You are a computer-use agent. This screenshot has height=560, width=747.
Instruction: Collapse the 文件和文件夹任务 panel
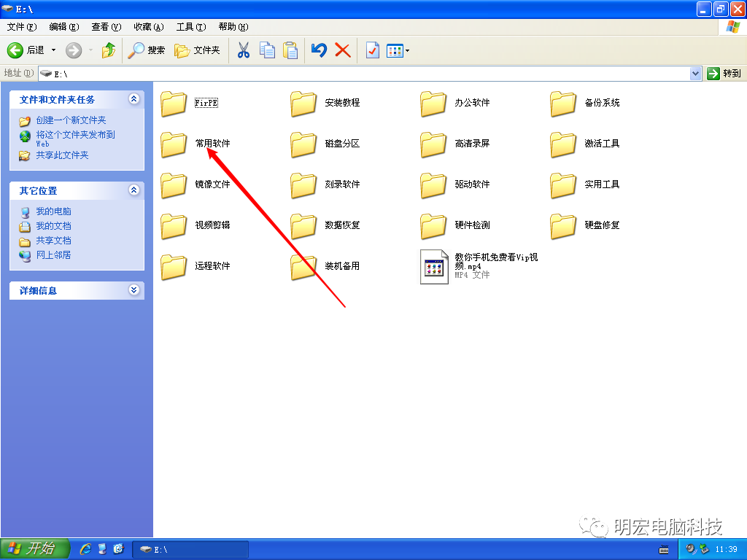(x=133, y=99)
